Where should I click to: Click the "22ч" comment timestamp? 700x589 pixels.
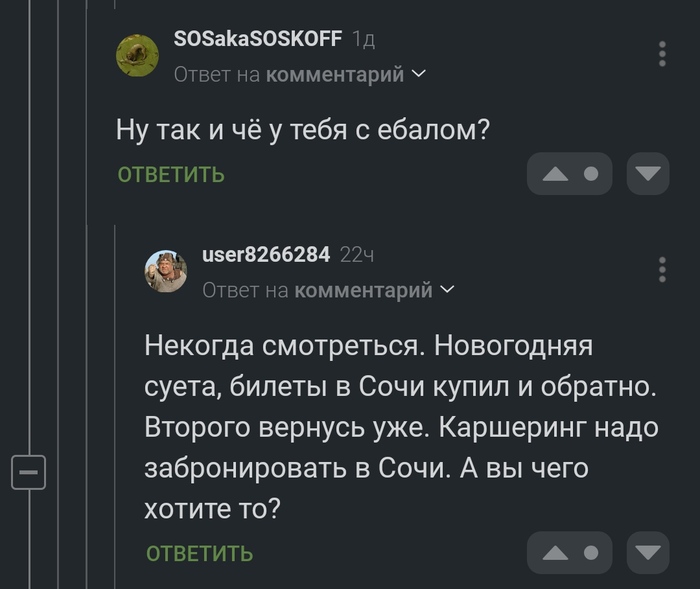click(x=357, y=255)
